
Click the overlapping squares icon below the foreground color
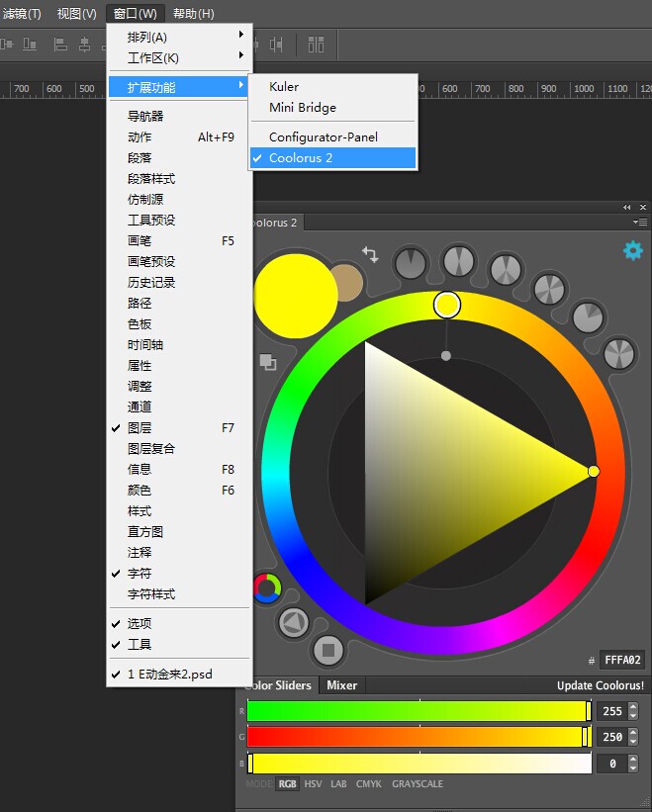(268, 362)
